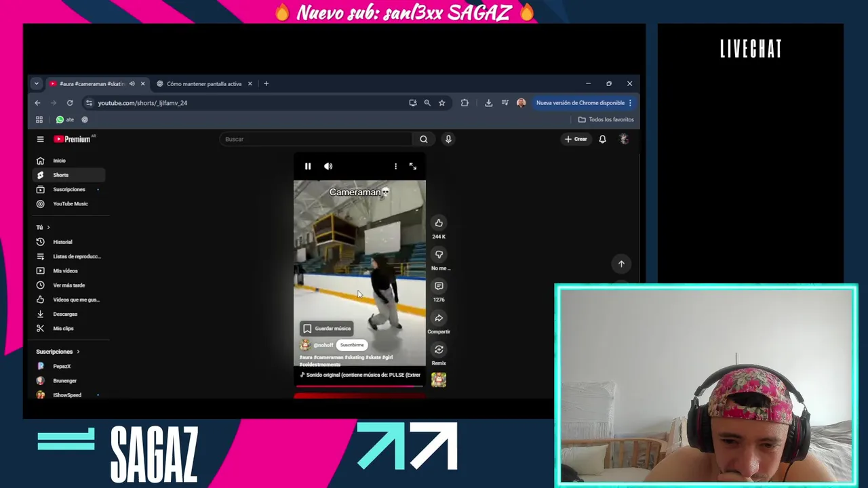
Task: Open Mis videos
Action: pyautogui.click(x=68, y=270)
